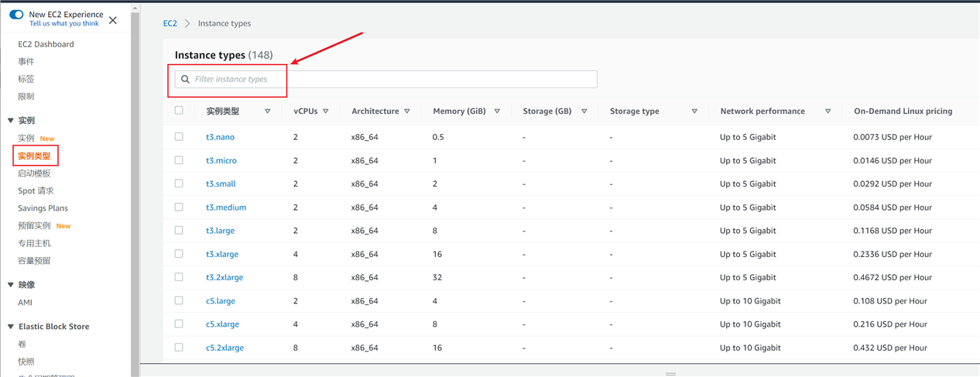Select the t3.2xlarge row checkbox
Image resolution: width=980 pixels, height=377 pixels.
click(179, 277)
